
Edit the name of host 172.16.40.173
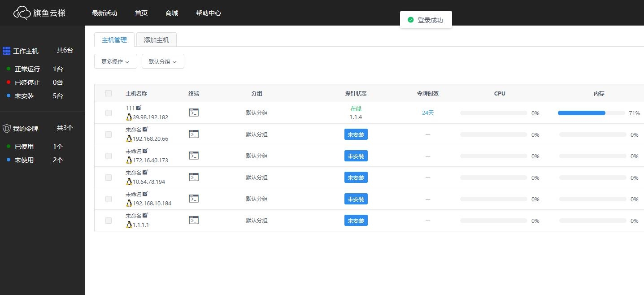(x=145, y=151)
